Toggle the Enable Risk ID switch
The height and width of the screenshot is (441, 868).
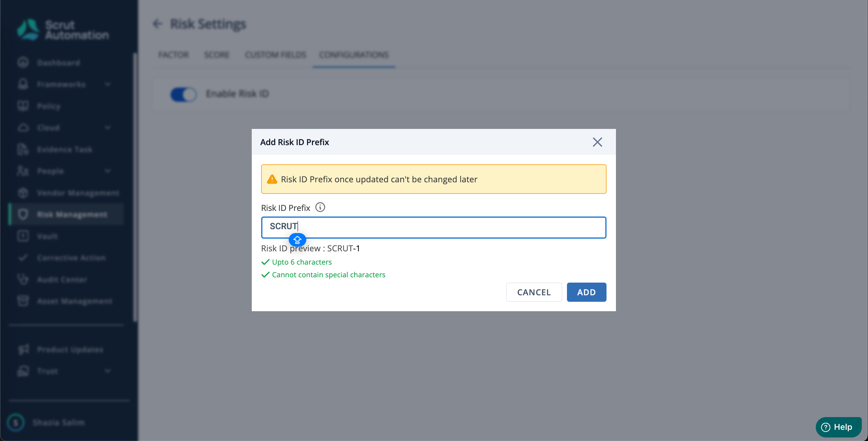pyautogui.click(x=183, y=94)
